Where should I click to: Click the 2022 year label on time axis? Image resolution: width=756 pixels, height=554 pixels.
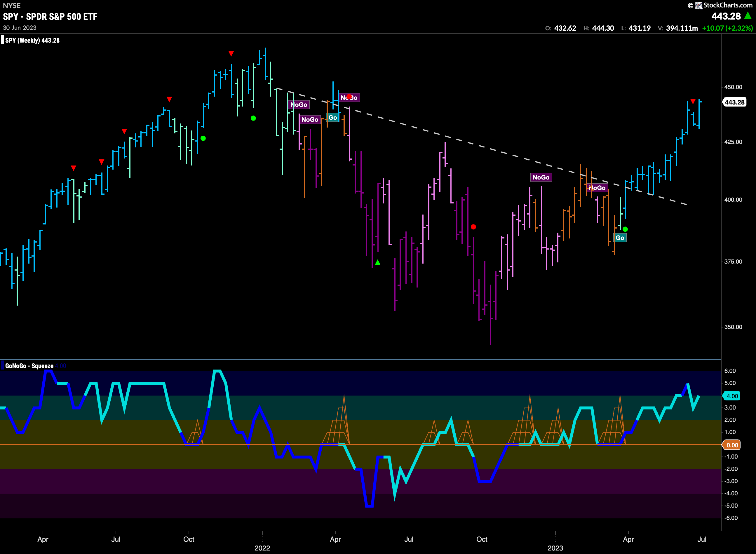pos(262,548)
